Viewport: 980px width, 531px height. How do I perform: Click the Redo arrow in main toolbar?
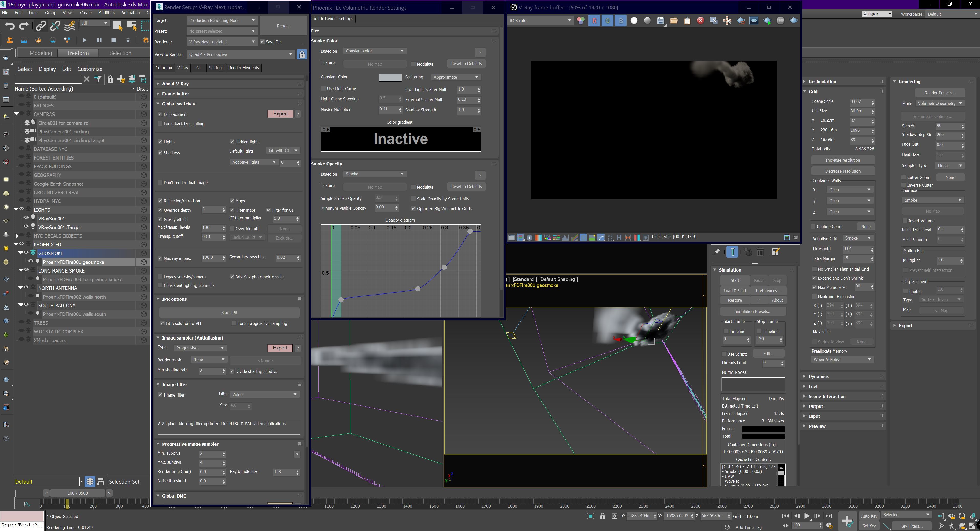point(24,26)
